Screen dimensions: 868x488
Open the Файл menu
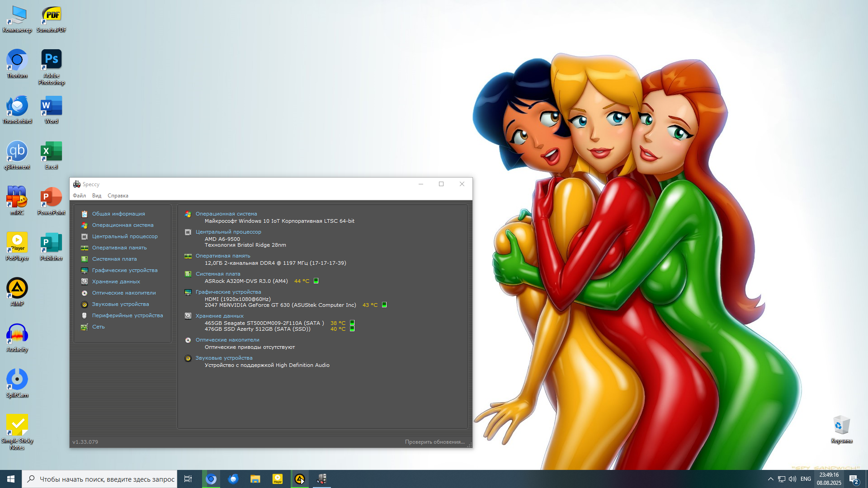click(79, 196)
